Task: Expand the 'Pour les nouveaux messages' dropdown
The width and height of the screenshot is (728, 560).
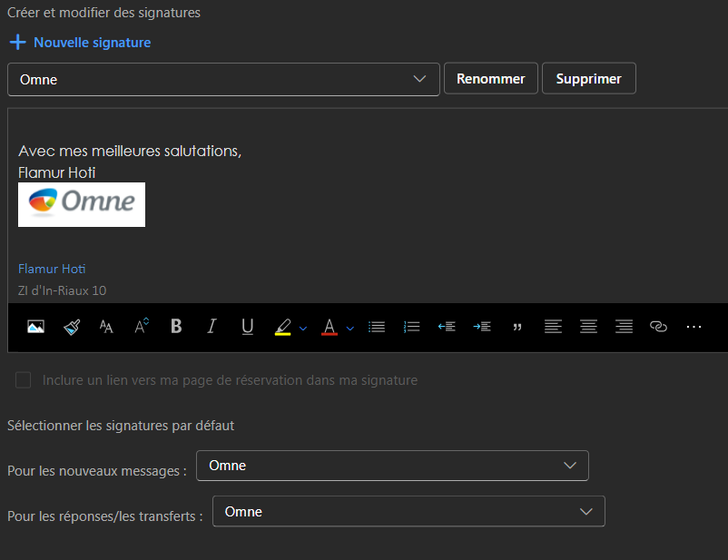Action: (392, 466)
